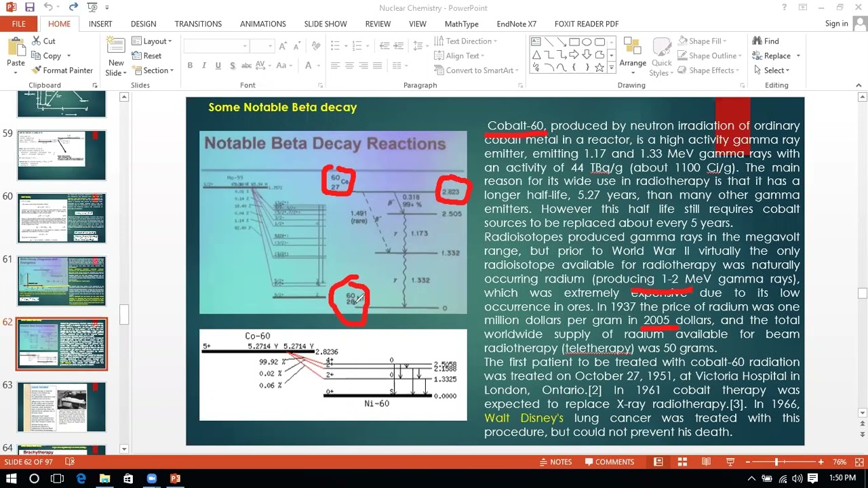Open the font name combo box
Screen dimensions: 868x488
point(216,46)
